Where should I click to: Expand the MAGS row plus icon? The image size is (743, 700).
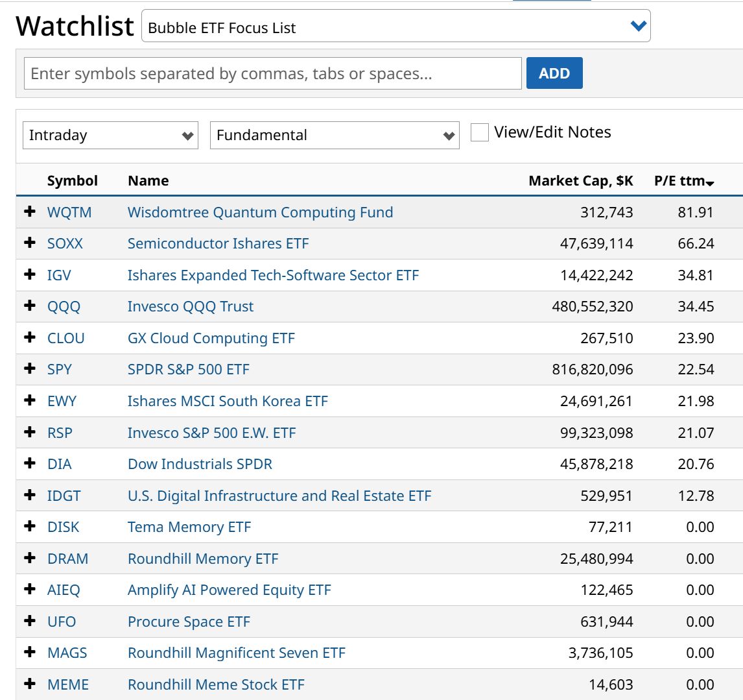pyautogui.click(x=30, y=653)
